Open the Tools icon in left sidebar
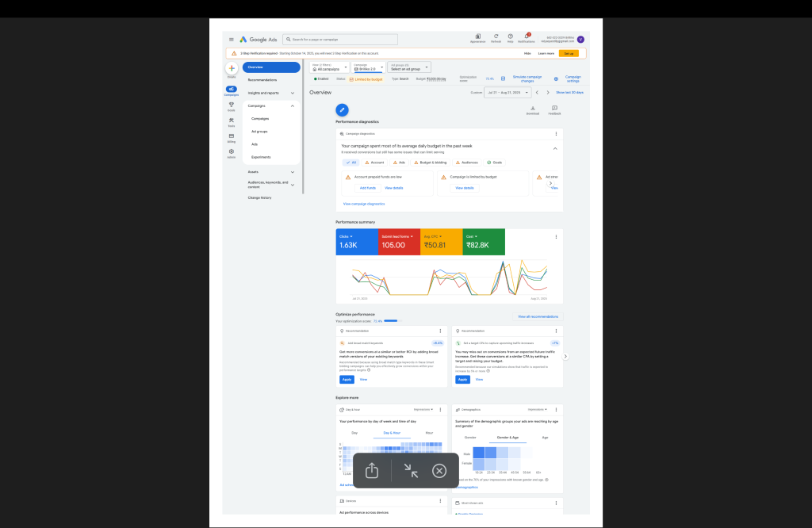 tap(231, 121)
